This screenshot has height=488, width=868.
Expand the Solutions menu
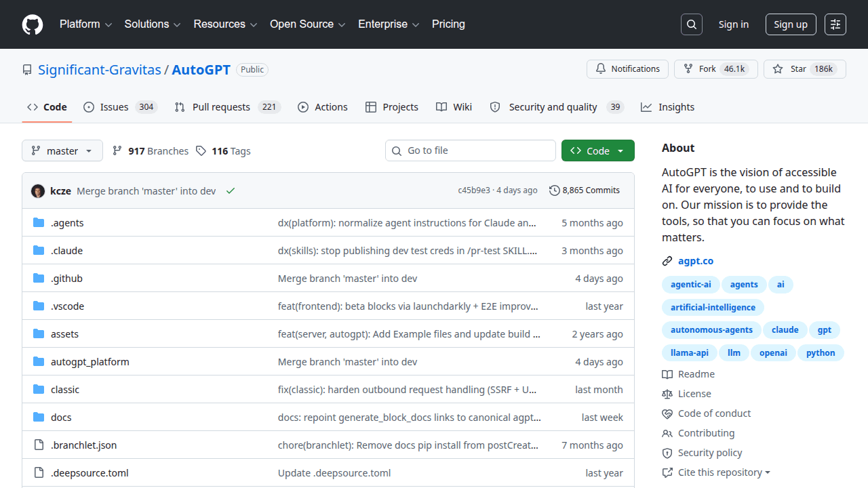[x=153, y=24]
